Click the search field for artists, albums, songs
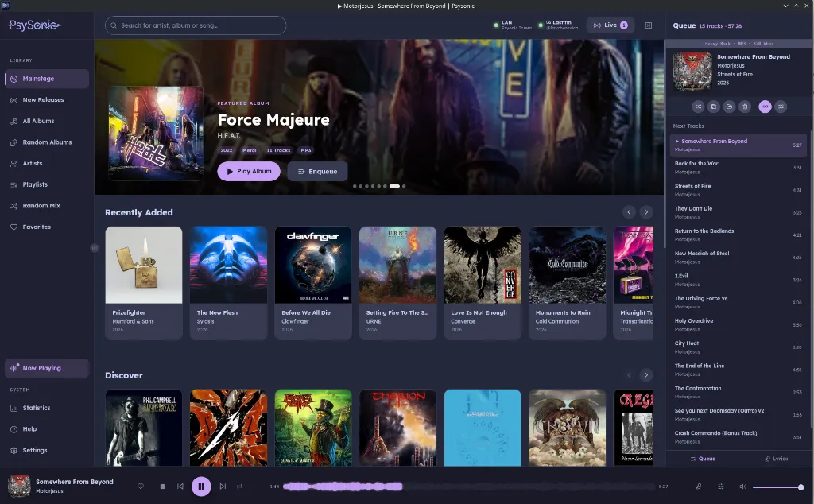This screenshot has height=504, width=814. [196, 25]
